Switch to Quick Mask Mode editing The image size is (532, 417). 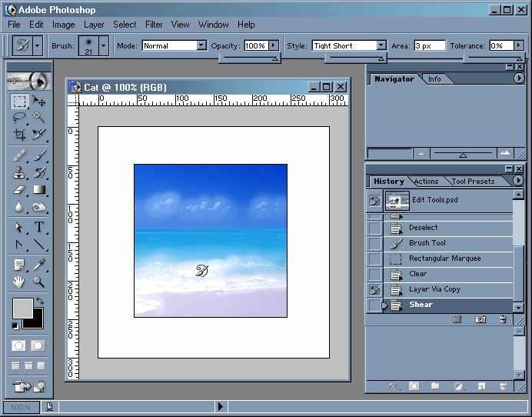point(38,346)
